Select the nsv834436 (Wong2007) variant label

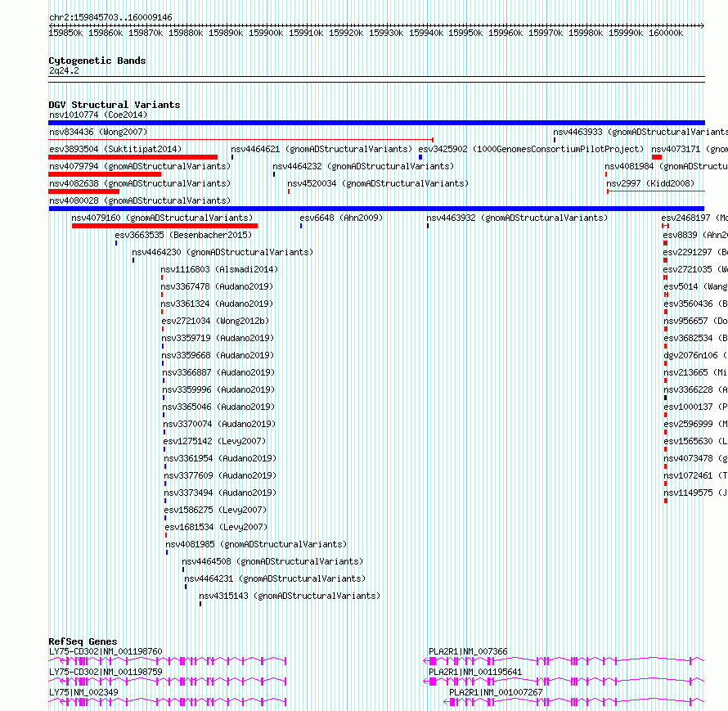pyautogui.click(x=98, y=132)
